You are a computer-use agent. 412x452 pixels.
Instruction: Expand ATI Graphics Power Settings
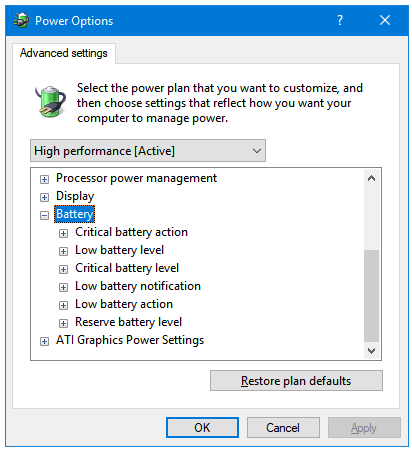(x=44, y=341)
